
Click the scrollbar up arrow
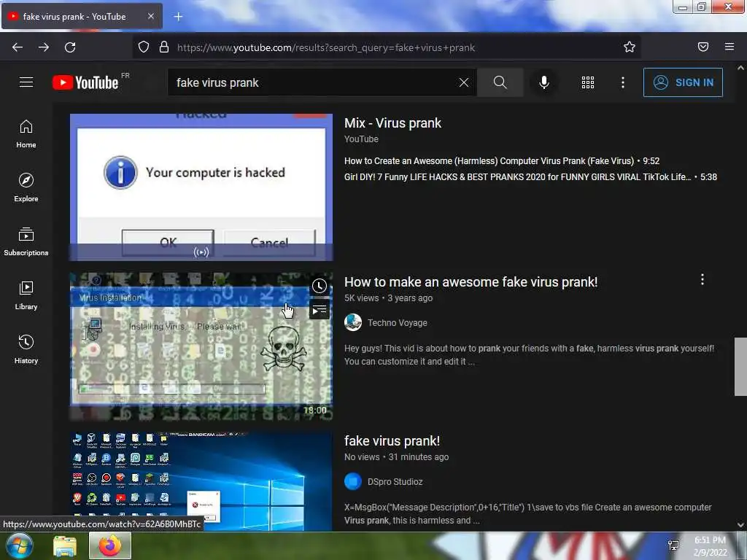click(x=740, y=68)
